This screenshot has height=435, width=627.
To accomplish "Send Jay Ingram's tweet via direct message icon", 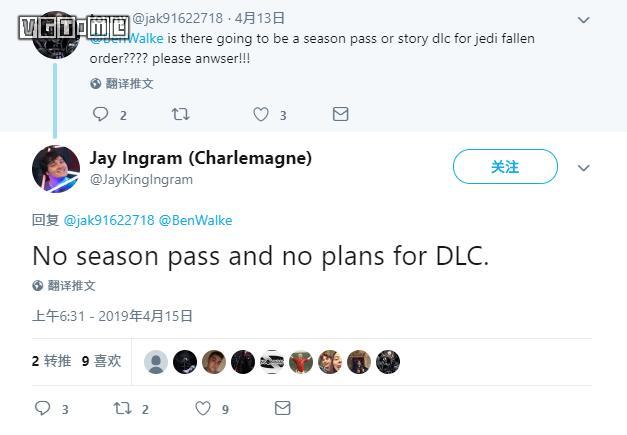I will tap(283, 408).
